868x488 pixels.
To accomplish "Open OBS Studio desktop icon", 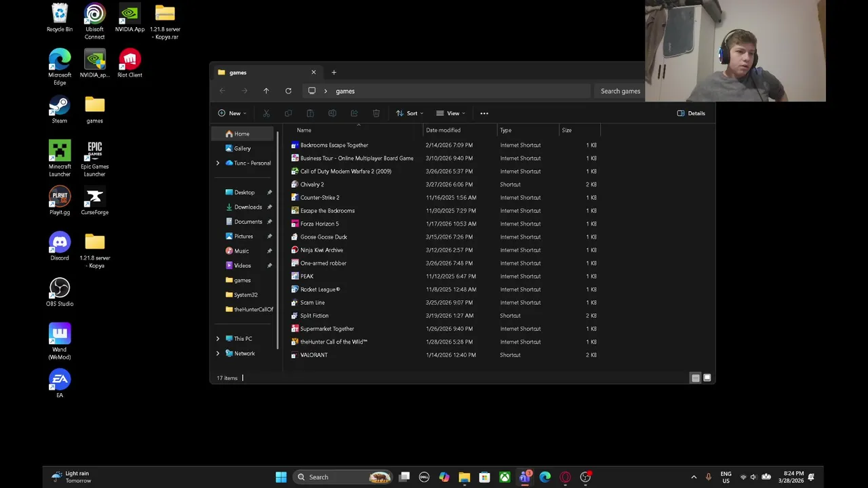I will [x=60, y=293].
